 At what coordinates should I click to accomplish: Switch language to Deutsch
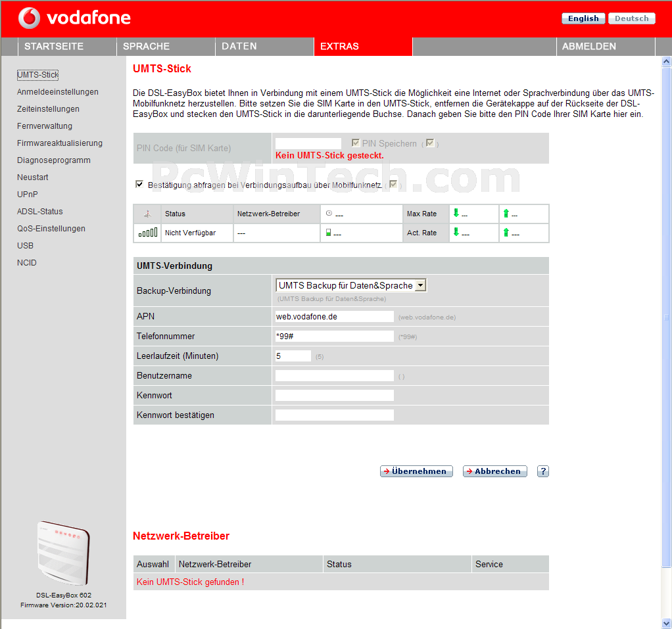(x=632, y=18)
